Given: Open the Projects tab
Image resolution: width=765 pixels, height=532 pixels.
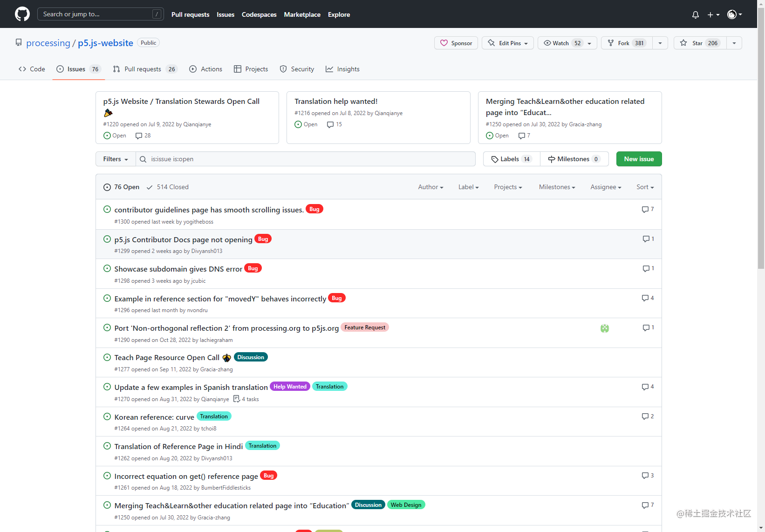Looking at the screenshot, I should pos(251,69).
